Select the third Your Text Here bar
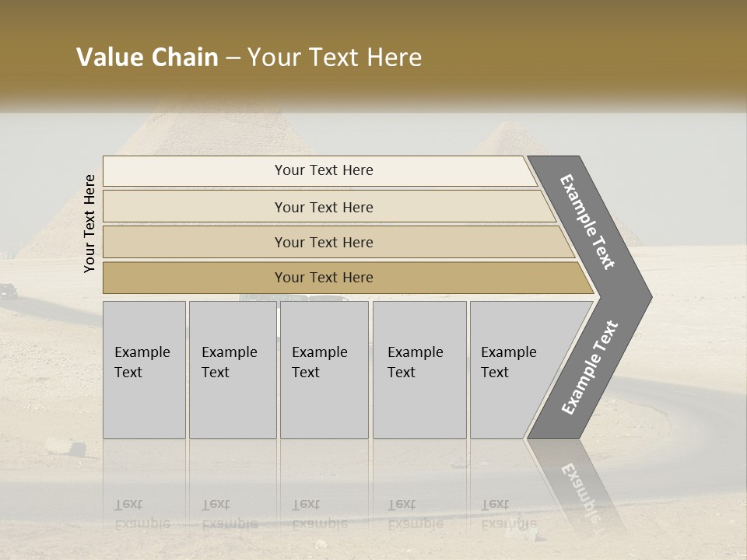The image size is (747, 560). [323, 243]
